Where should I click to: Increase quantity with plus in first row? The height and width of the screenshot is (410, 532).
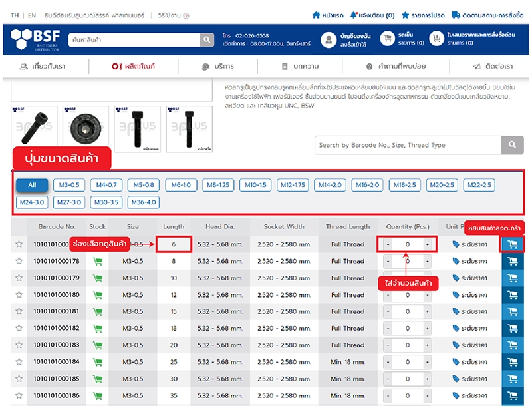(427, 244)
